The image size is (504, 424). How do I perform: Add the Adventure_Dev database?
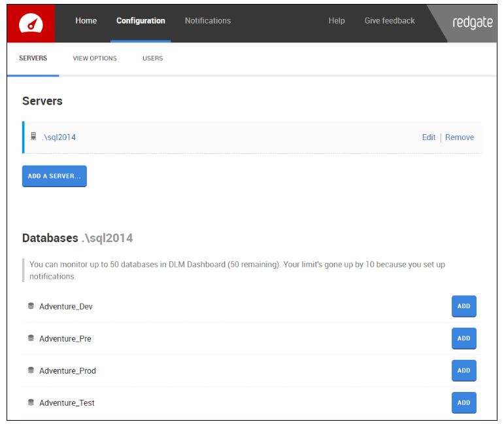tap(464, 306)
